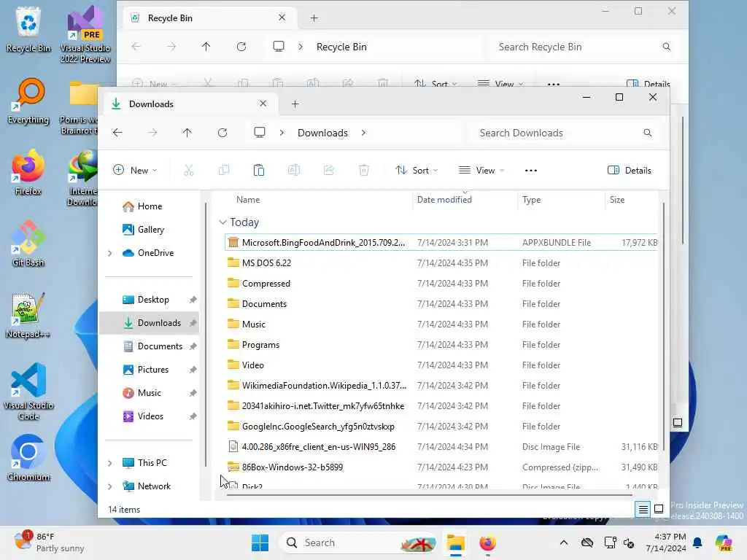Click the chevron after Downloads in address bar

click(363, 133)
